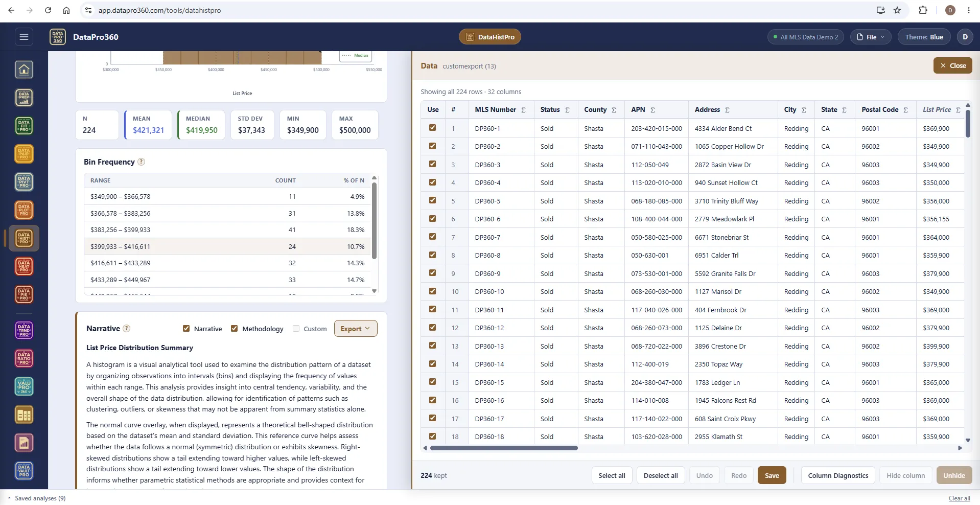The width and height of the screenshot is (980, 505).
Task: Click the MEDIAN $419,950 stat card
Action: 201,125
